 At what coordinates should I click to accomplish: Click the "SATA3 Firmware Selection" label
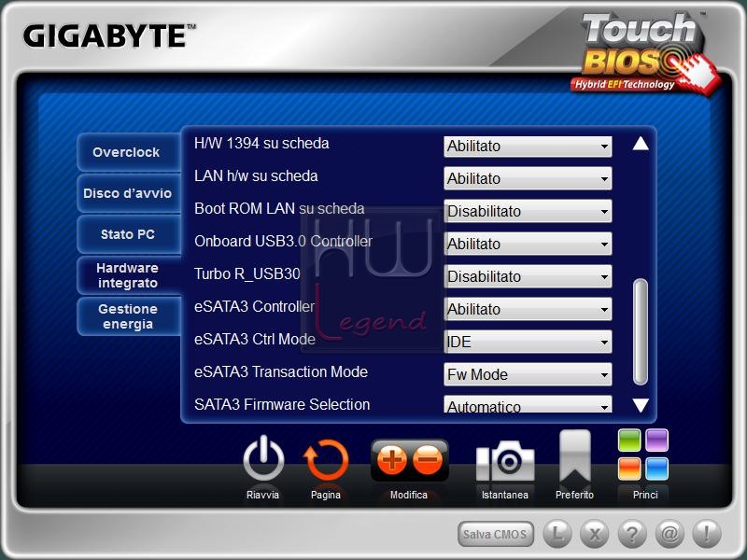282,404
